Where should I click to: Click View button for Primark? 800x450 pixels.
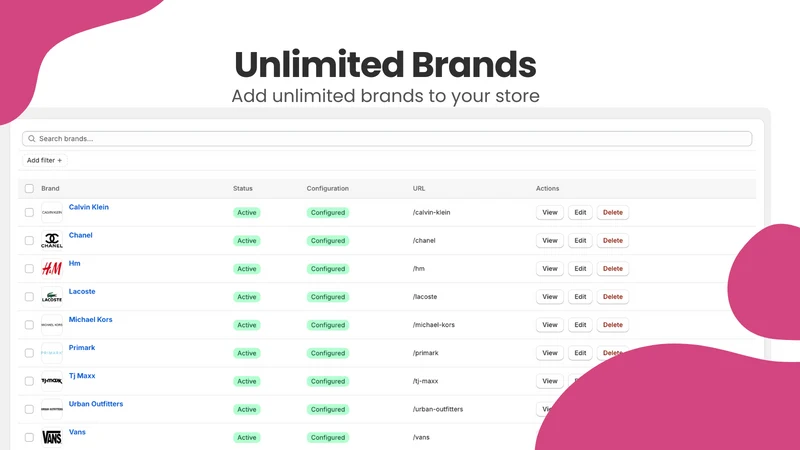tap(549, 353)
